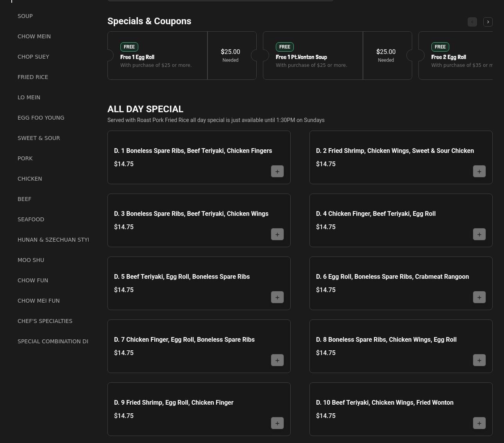Open the Free 2 Egg Roll coupon
The width and height of the screenshot is (504, 443).
pos(457,56)
